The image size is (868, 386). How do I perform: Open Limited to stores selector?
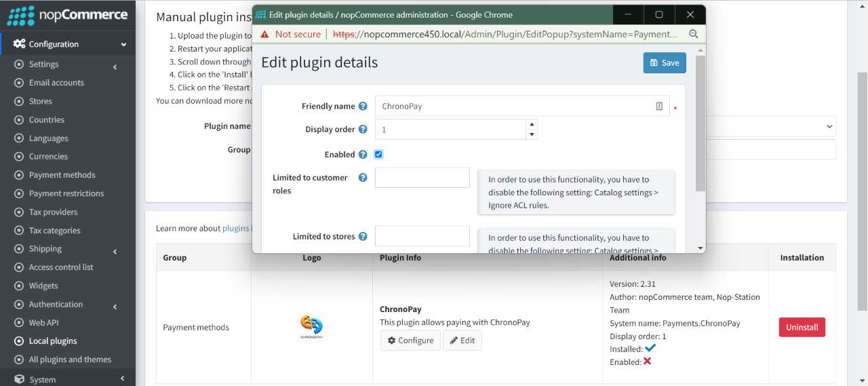pos(422,236)
